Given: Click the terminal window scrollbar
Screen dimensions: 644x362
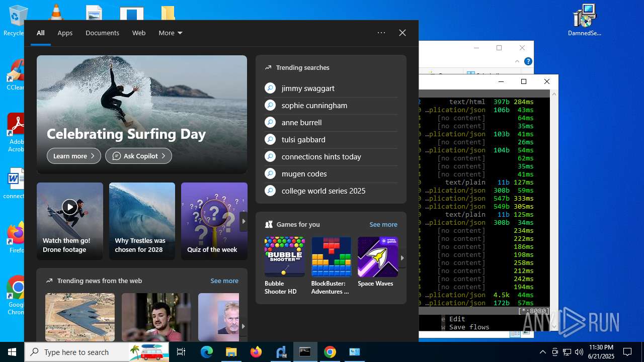Looking at the screenshot, I should pos(554,210).
